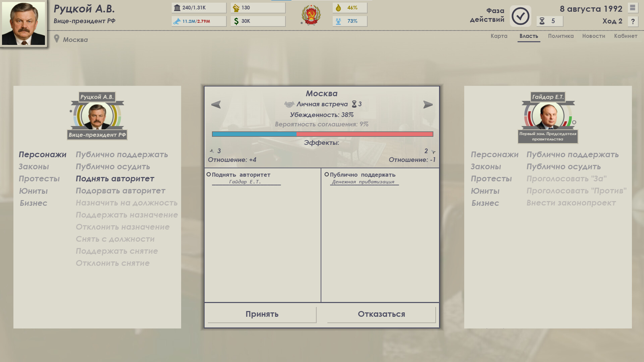Click the Отказаться button

(x=381, y=314)
